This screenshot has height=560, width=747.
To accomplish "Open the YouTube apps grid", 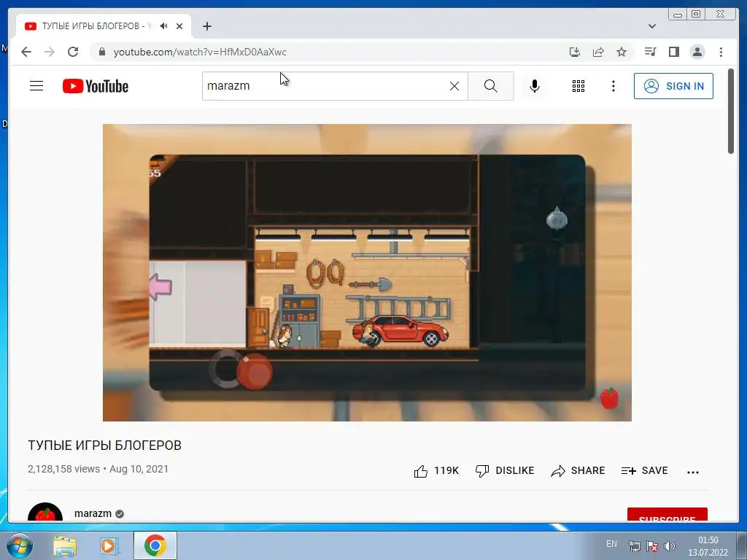I will click(x=578, y=86).
